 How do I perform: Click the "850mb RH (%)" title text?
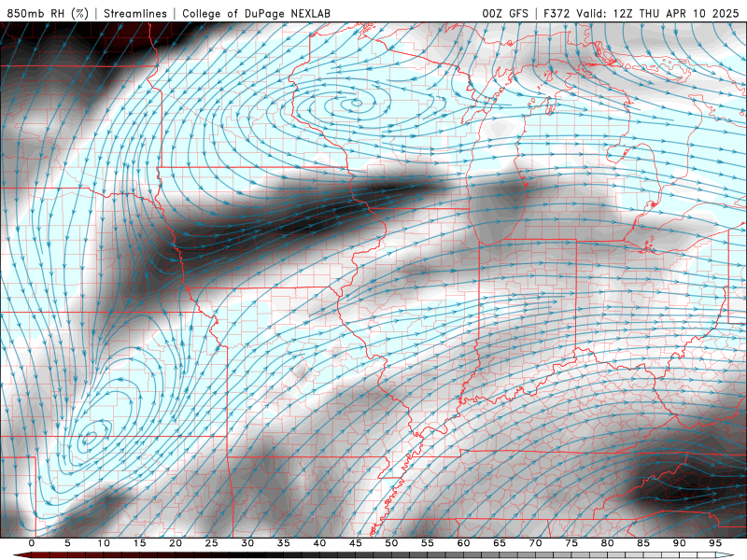tap(48, 13)
